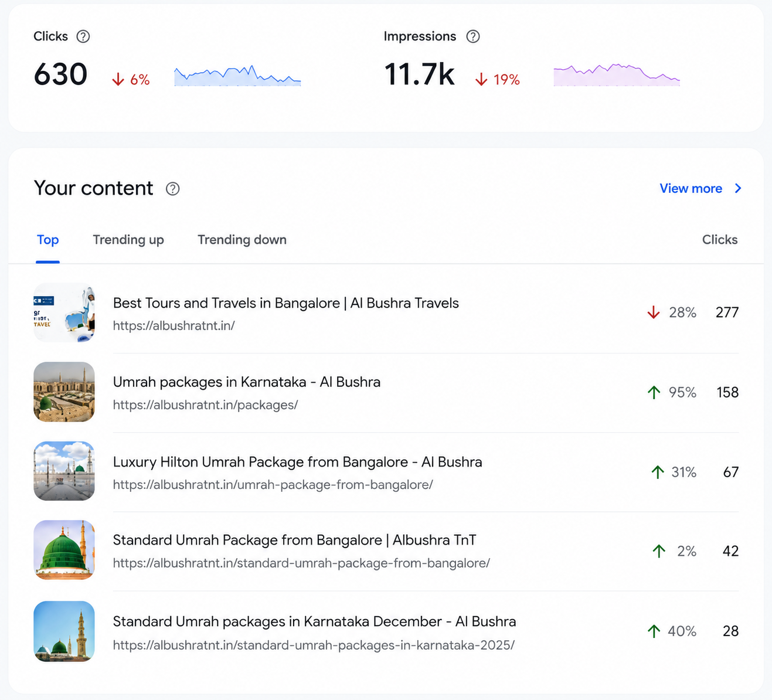Select the Top tab
This screenshot has width=772, height=700.
click(47, 240)
